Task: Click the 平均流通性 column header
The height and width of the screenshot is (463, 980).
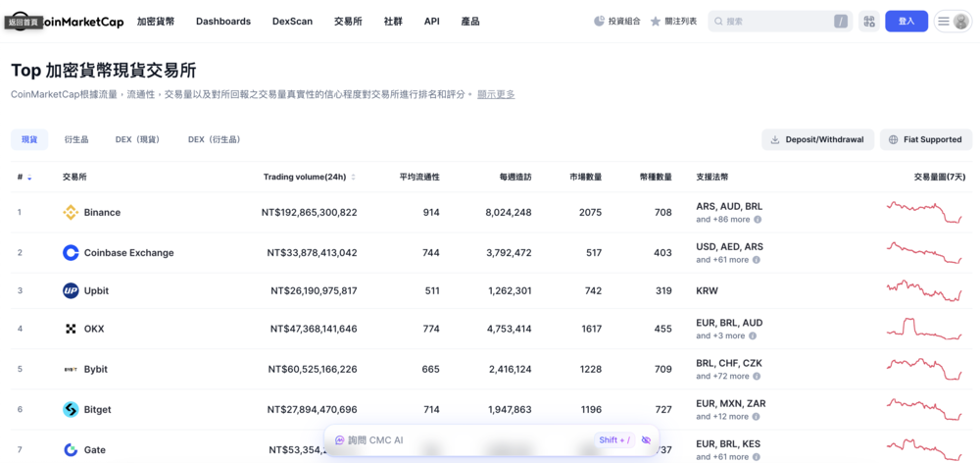Action: pyautogui.click(x=419, y=178)
